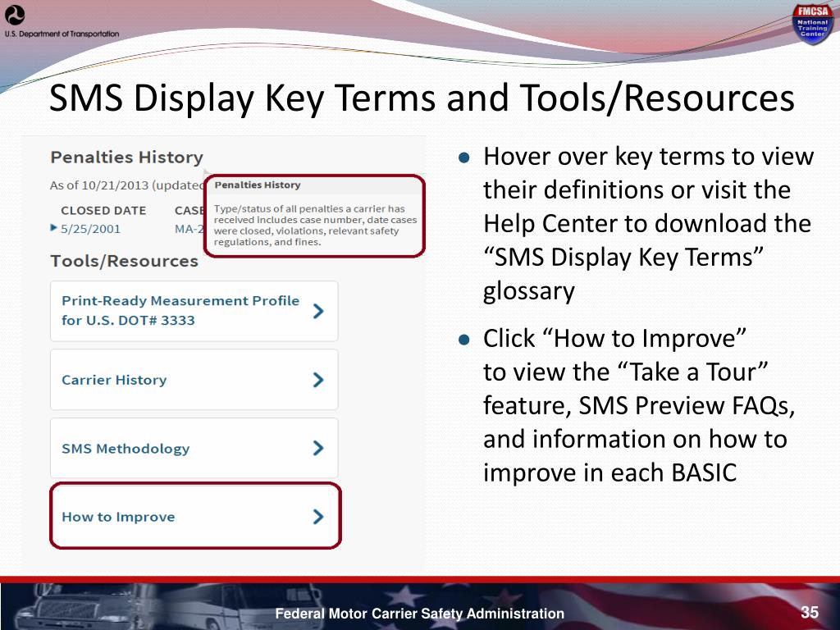Image resolution: width=840 pixels, height=630 pixels.
Task: Click the tooltip definition text about penalties
Action: (x=315, y=226)
